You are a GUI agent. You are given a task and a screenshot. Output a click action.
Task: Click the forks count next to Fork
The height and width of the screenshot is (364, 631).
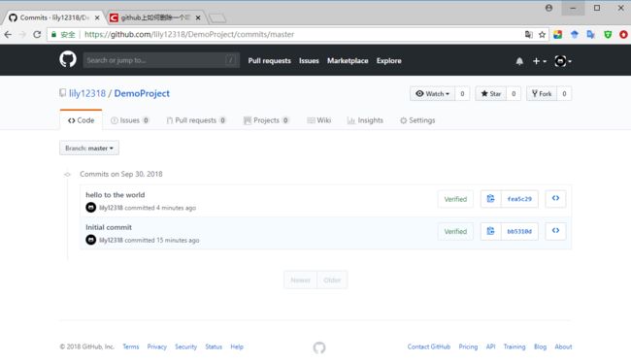click(564, 94)
